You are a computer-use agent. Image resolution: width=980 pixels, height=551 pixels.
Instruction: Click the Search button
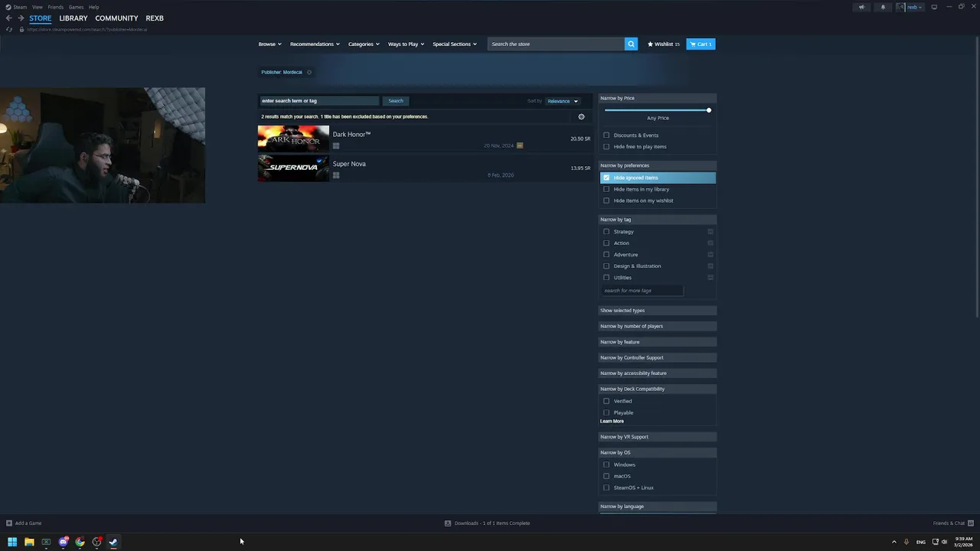396,101
